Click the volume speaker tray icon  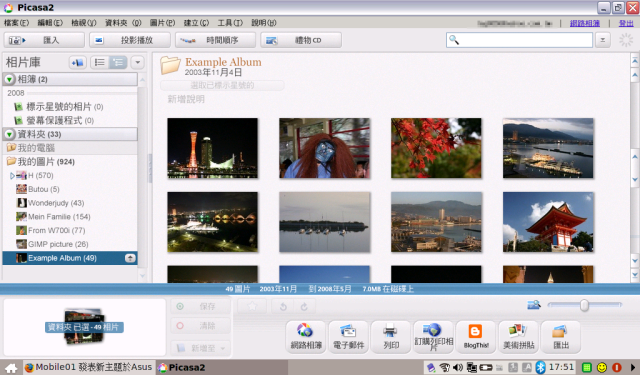pos(458,368)
